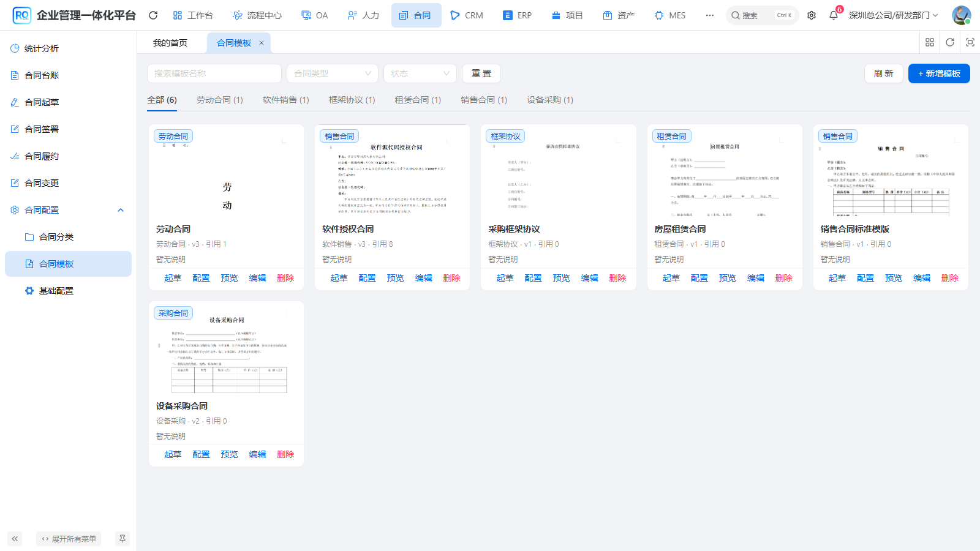980x551 pixels.
Task: Click the tab grid layout icon
Action: (x=930, y=42)
